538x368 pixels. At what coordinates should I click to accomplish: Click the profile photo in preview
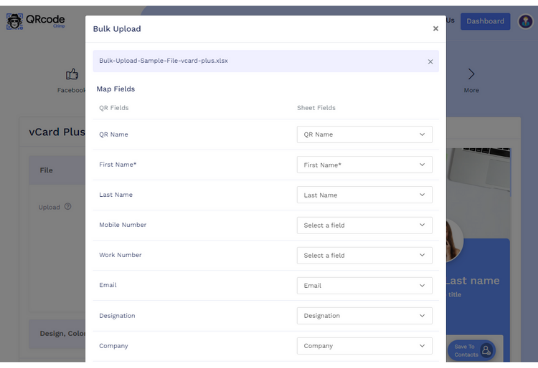point(455,240)
